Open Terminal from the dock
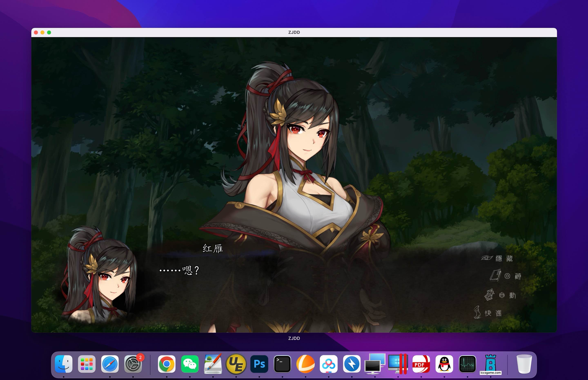 pos(282,364)
